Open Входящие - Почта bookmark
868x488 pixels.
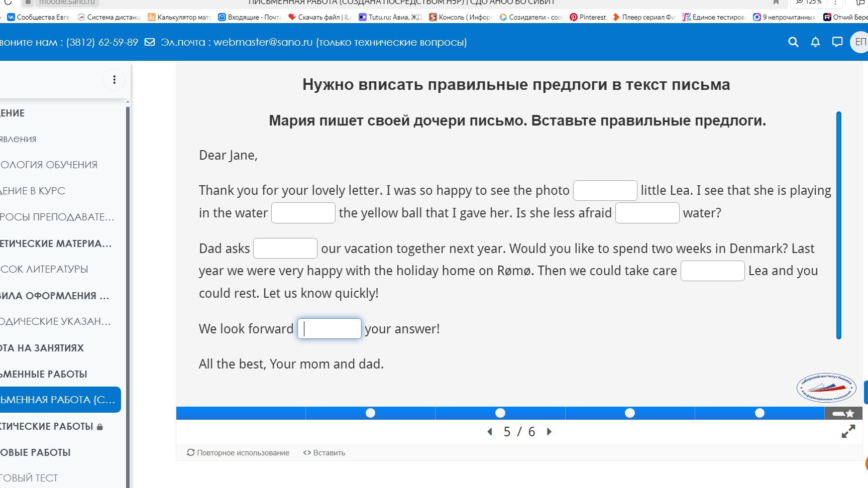(x=250, y=17)
